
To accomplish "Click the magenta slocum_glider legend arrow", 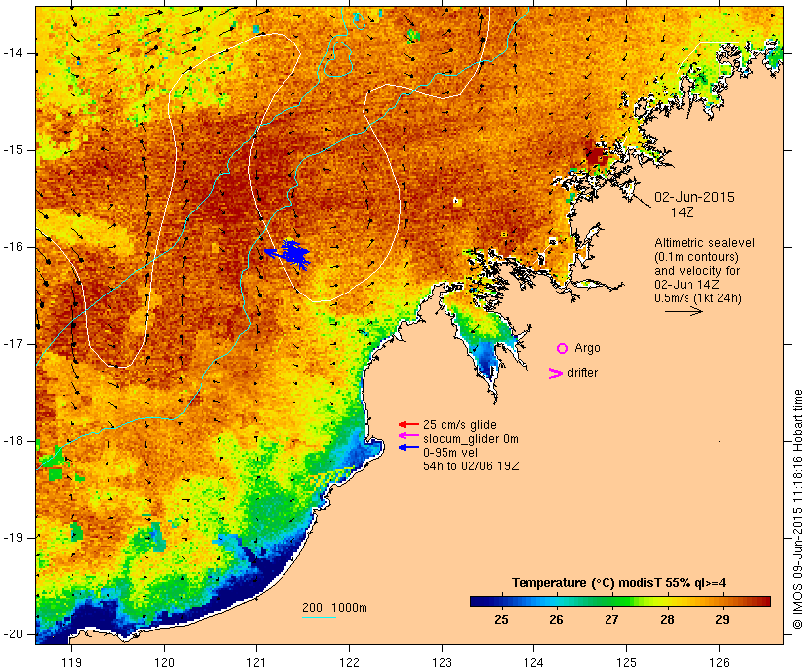I will (409, 435).
